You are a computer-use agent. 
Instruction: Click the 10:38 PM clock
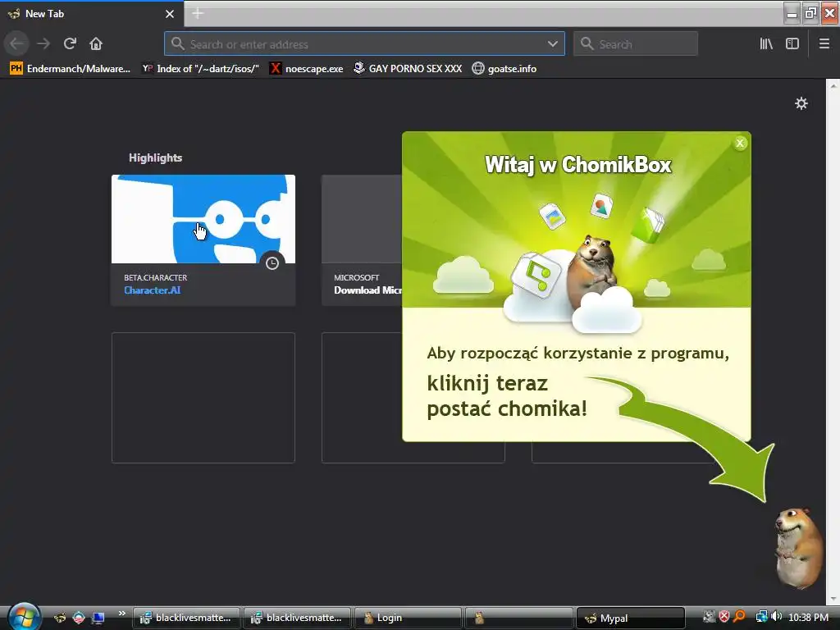point(808,617)
